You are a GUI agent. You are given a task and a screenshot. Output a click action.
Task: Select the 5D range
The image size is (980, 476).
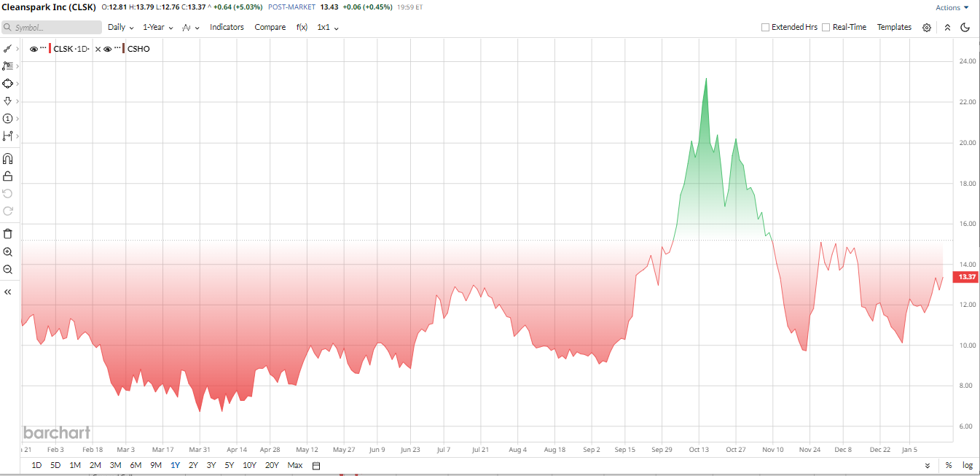55,466
